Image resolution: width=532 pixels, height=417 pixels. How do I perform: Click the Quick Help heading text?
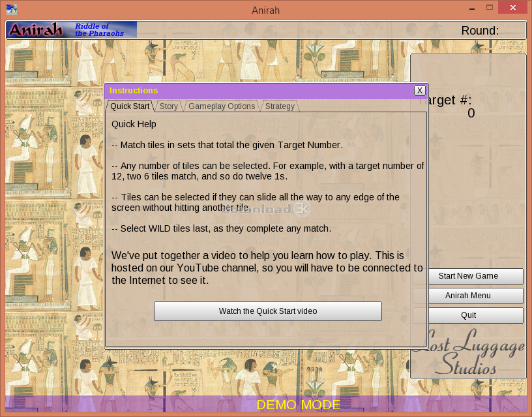[134, 124]
